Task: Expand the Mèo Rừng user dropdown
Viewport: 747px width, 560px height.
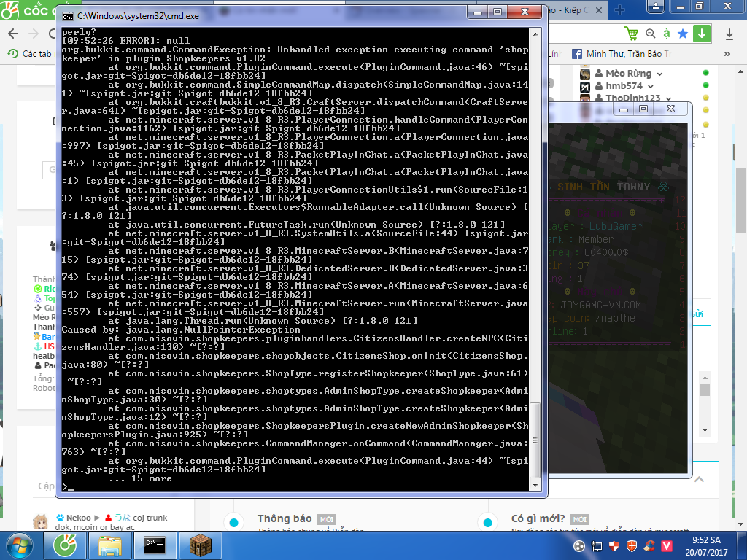Action: point(659,74)
